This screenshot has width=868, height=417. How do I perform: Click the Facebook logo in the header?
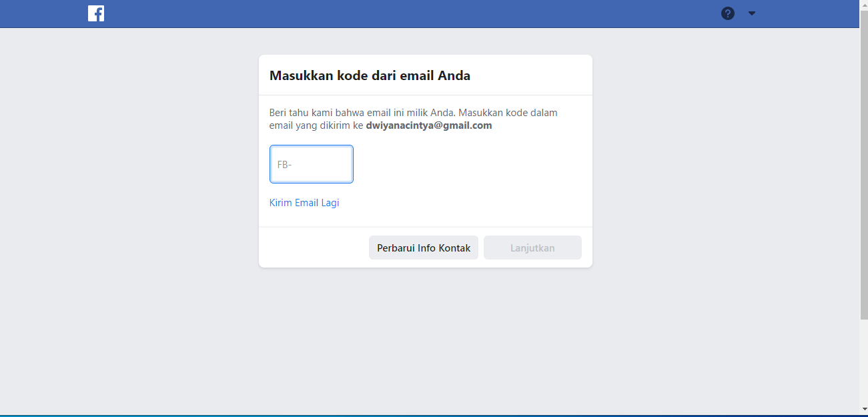point(96,13)
